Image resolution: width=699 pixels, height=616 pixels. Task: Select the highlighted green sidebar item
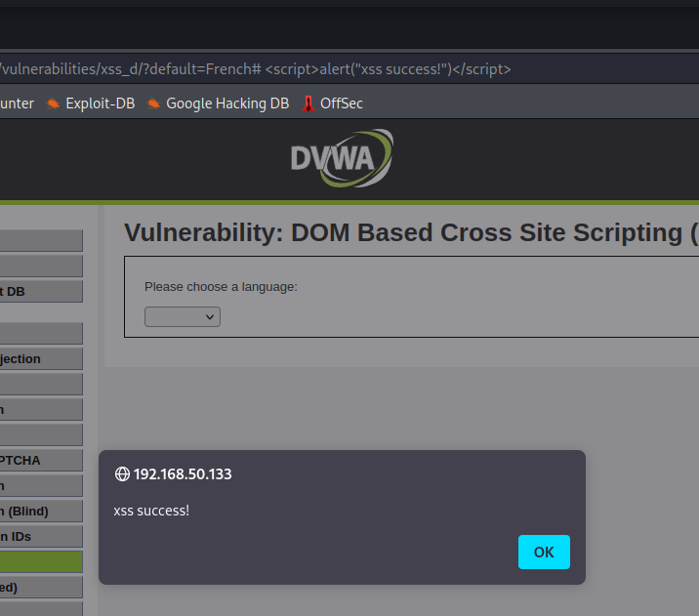[41, 561]
